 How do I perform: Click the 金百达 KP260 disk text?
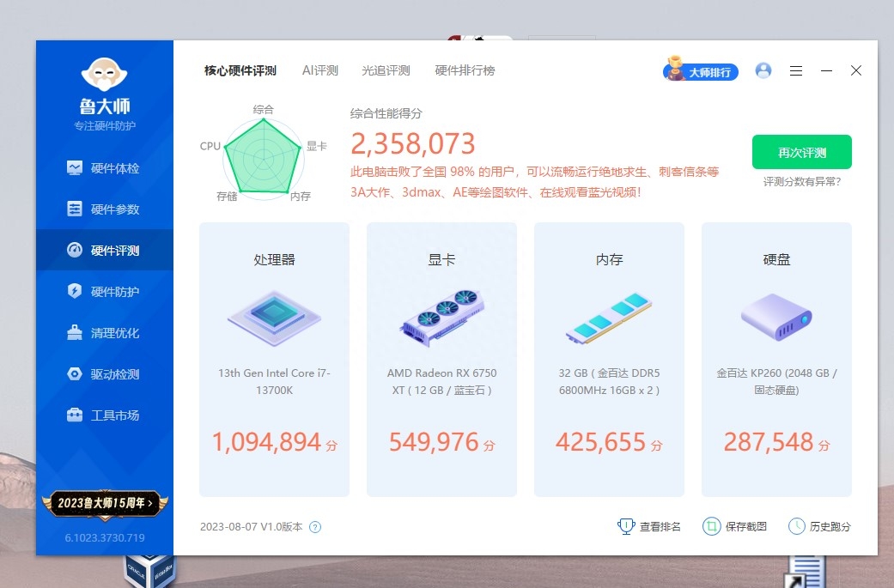(x=776, y=382)
